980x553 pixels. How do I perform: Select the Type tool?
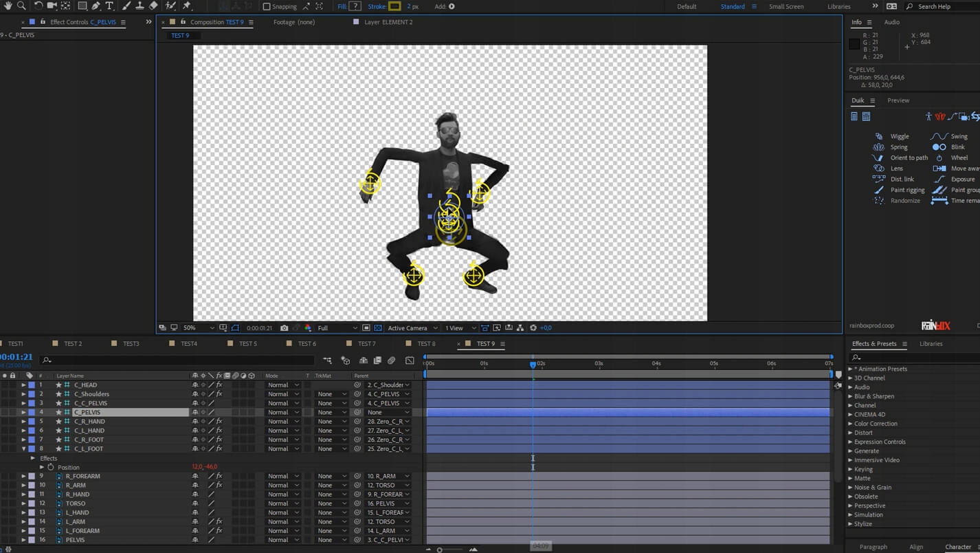pos(109,6)
